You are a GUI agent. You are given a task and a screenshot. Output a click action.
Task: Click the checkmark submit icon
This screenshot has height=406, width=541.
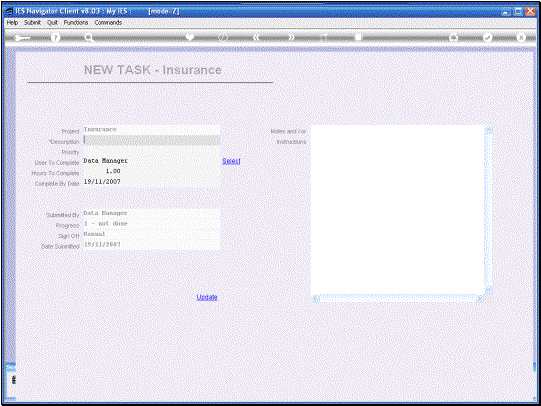(x=488, y=38)
